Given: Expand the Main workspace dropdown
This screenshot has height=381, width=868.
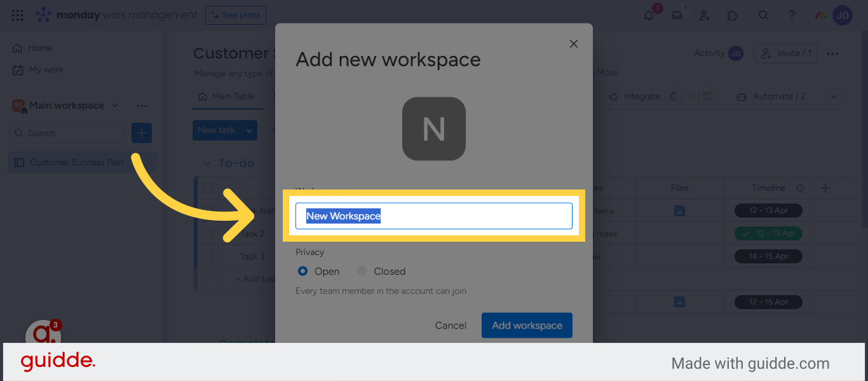Looking at the screenshot, I should (x=115, y=105).
